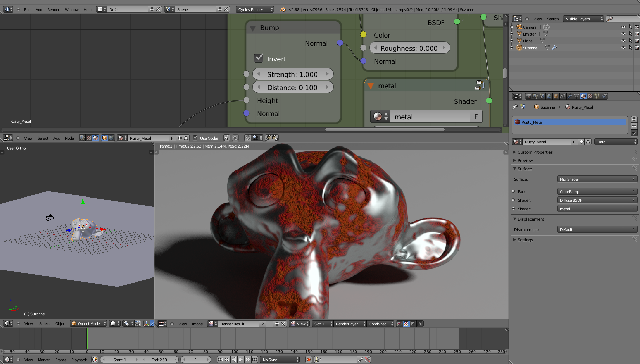Open the Render properties tab (camera icon)
Image resolution: width=640 pixels, height=364 pixels.
pos(528,96)
